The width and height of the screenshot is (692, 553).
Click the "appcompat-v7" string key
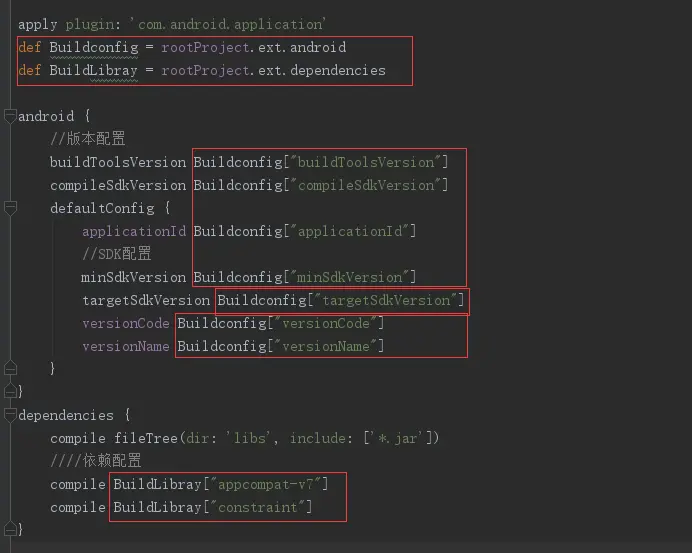(x=266, y=484)
